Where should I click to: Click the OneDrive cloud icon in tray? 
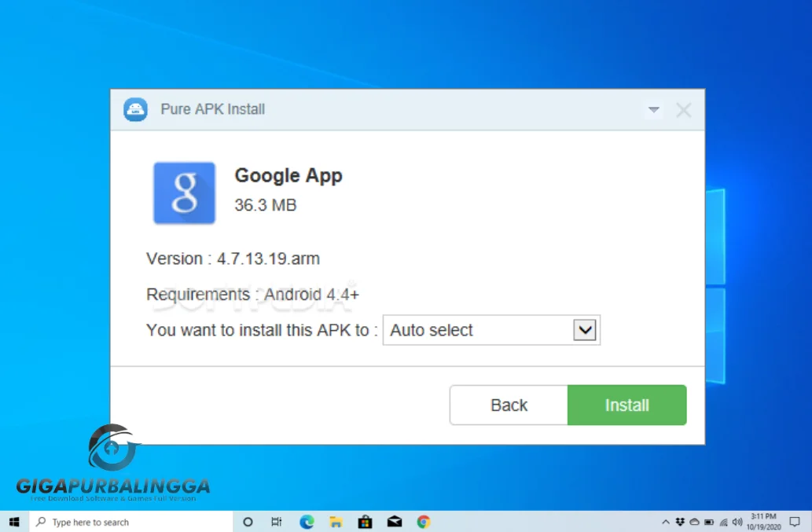point(694,521)
